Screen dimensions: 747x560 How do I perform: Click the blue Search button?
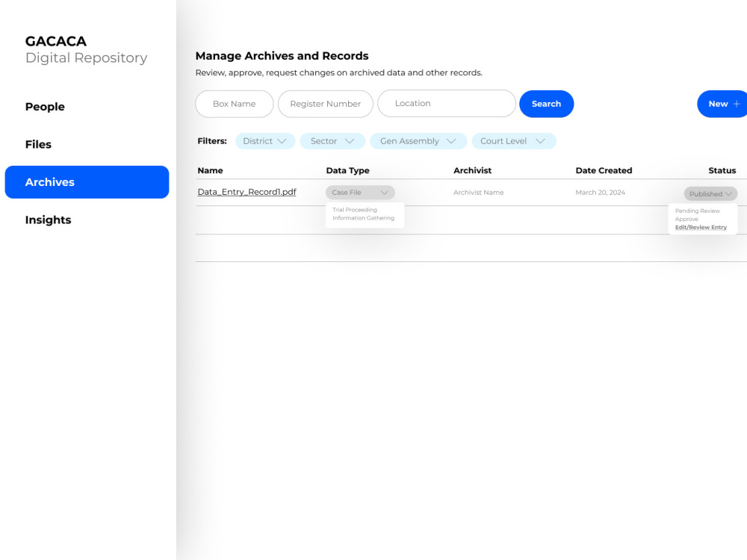point(547,104)
